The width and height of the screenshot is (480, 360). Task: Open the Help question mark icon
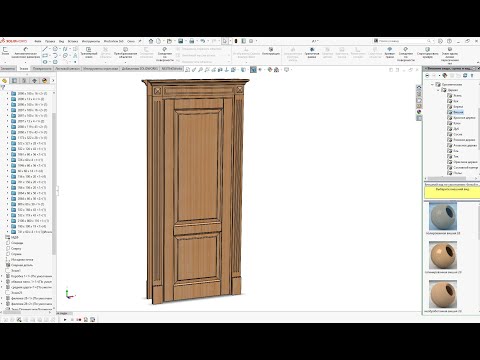[450, 41]
